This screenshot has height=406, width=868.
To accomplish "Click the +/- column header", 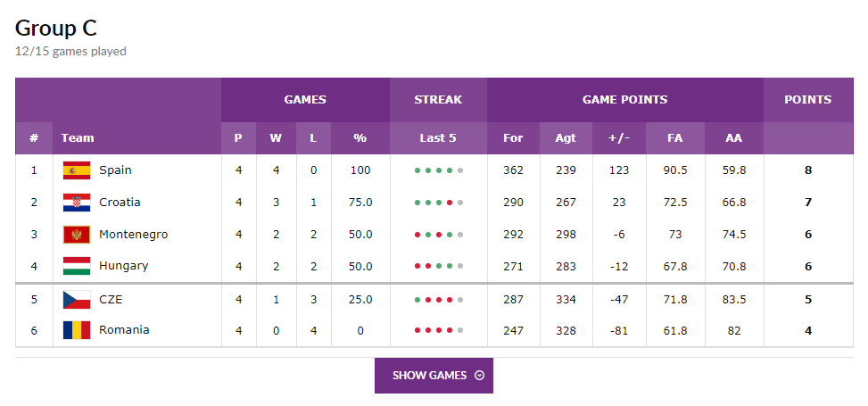I will [x=619, y=138].
